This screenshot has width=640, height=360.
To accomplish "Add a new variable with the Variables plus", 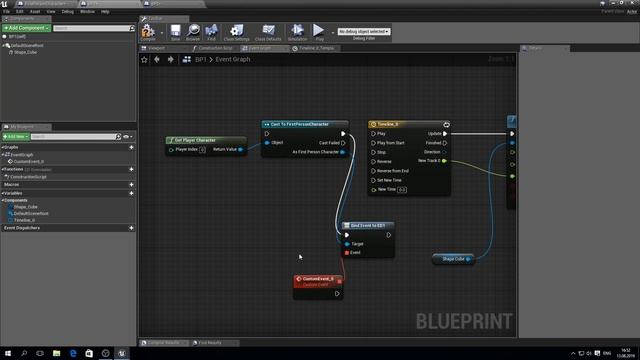I will click(x=131, y=193).
